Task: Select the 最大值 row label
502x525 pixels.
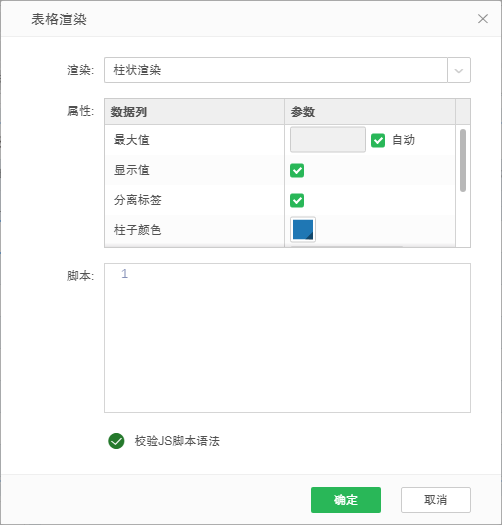Action: coord(132,140)
